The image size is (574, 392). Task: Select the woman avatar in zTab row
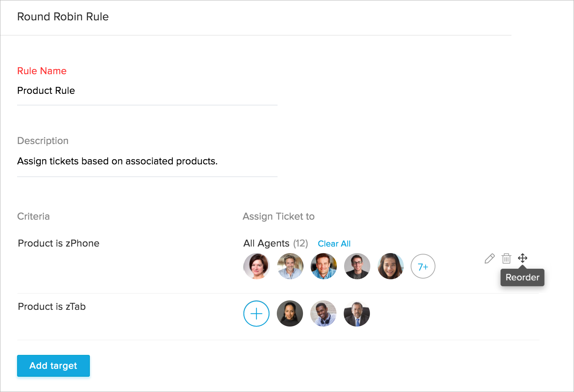click(x=290, y=313)
